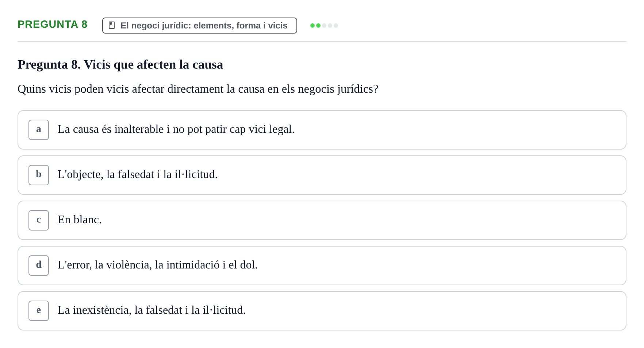Open the topic tag El negoci jurídic

199,26
